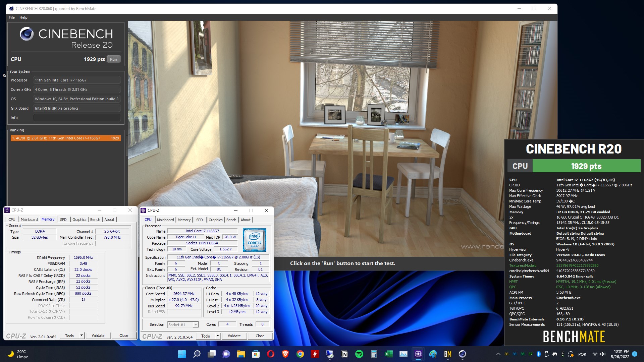Switch to BenchMate via the BM taskbar icon
The width and height of the screenshot is (644, 362).
pyautogui.click(x=448, y=354)
